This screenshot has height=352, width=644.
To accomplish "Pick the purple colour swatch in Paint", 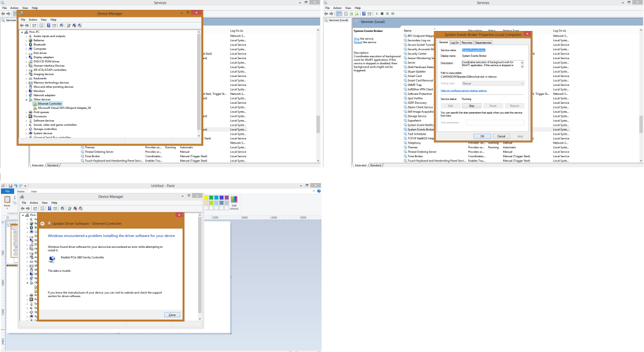I will pyautogui.click(x=227, y=198).
